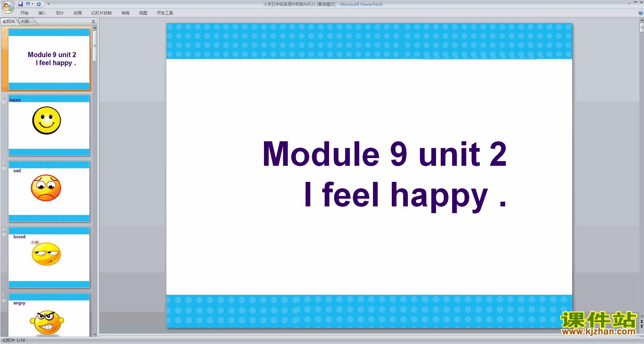Screen dimensions: 644x344
Task: Click animation star icon beside slide 5
Action: tap(4, 301)
